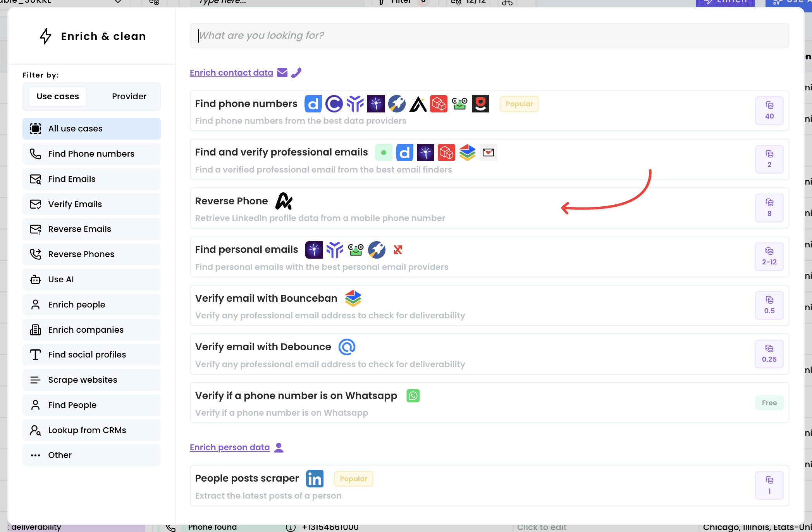
Task: Click the Reverse Phone provider logo icon
Action: click(x=284, y=201)
